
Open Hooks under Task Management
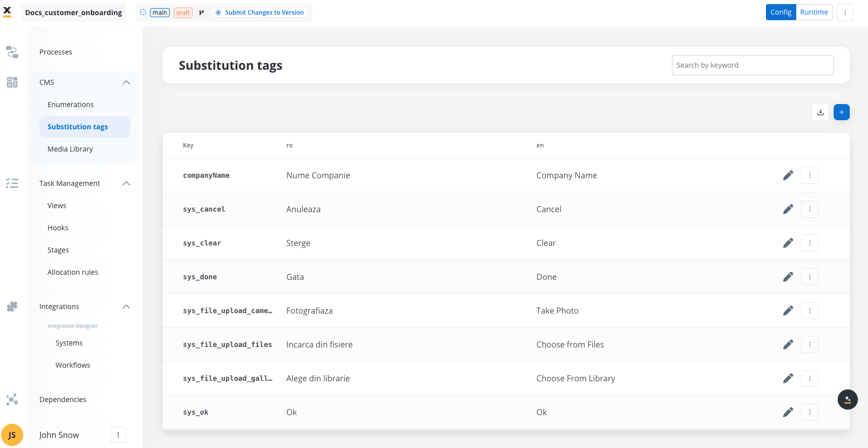[58, 228]
